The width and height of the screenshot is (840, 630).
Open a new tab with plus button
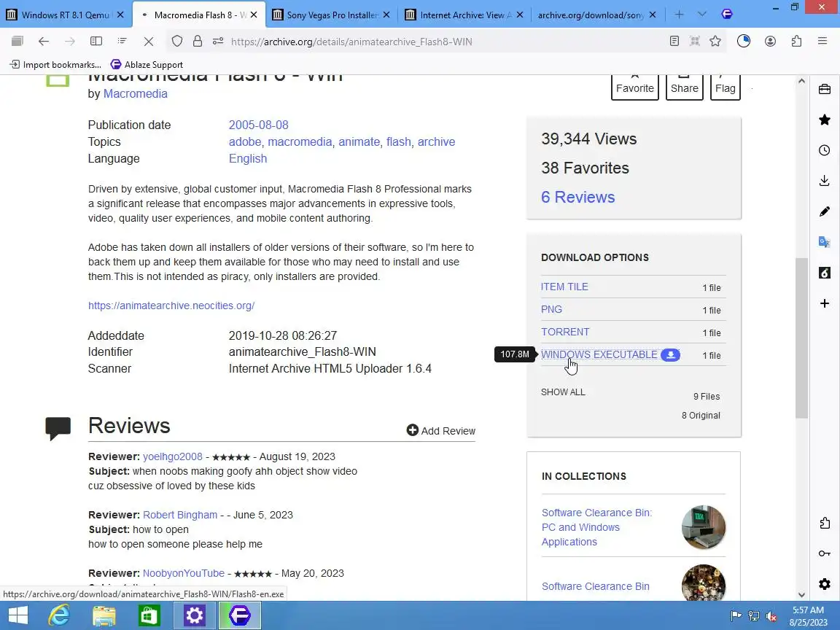click(x=680, y=15)
